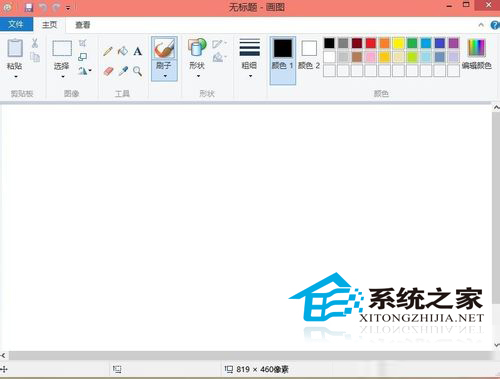Screen dimensions: 500x379
Task: Expand the Brushes dropdown arrow
Action: click(165, 76)
